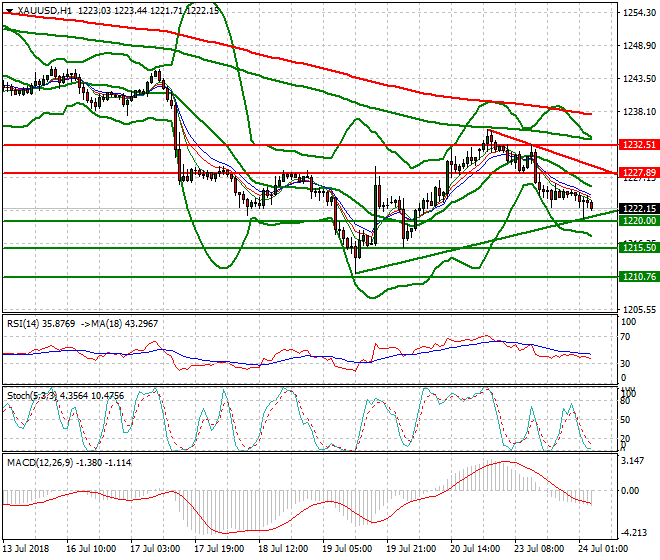
Task: Select the 1227.89 resistance price label
Action: tap(639, 173)
